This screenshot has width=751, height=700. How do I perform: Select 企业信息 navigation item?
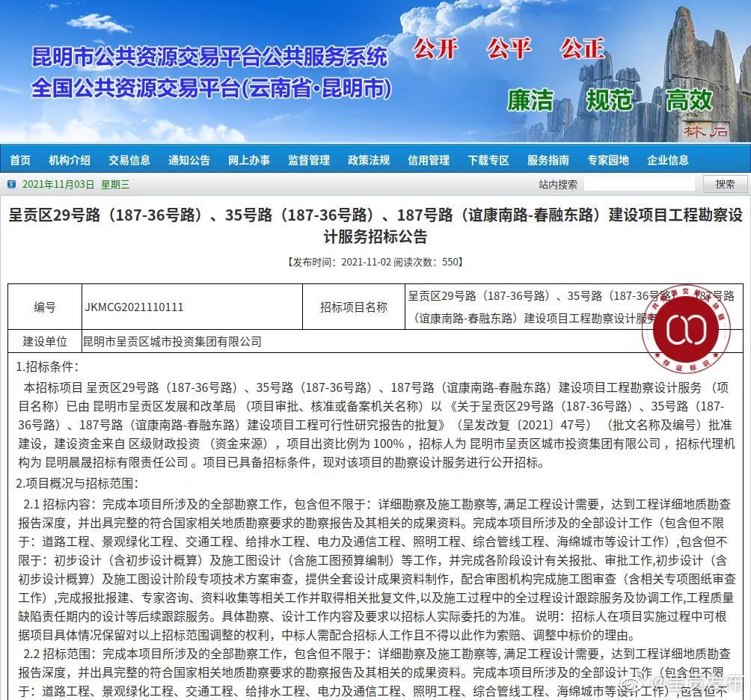coord(668,160)
